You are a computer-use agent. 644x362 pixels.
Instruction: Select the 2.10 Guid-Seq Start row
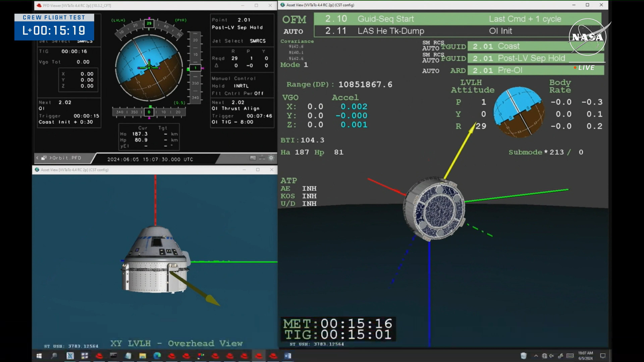coord(458,19)
